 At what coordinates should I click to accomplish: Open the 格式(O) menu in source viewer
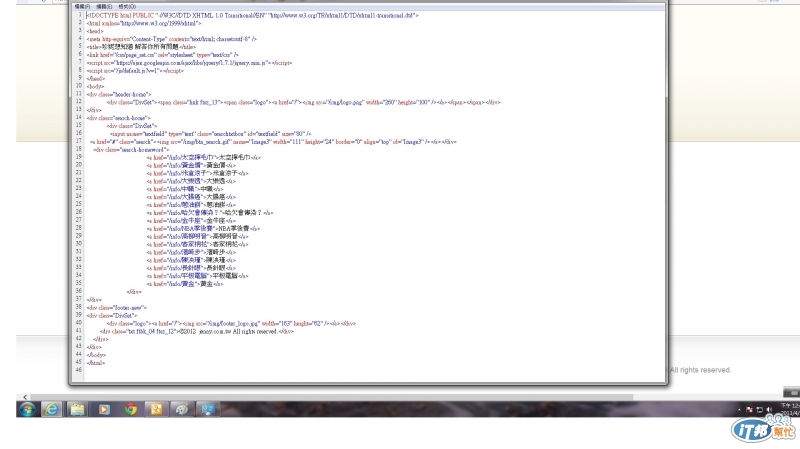click(x=127, y=7)
